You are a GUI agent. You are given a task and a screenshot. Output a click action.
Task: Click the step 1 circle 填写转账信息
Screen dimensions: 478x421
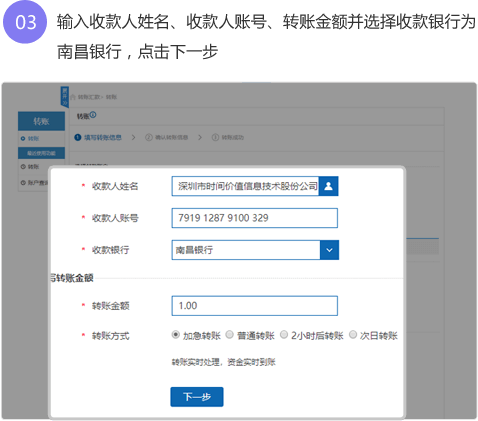(x=78, y=137)
